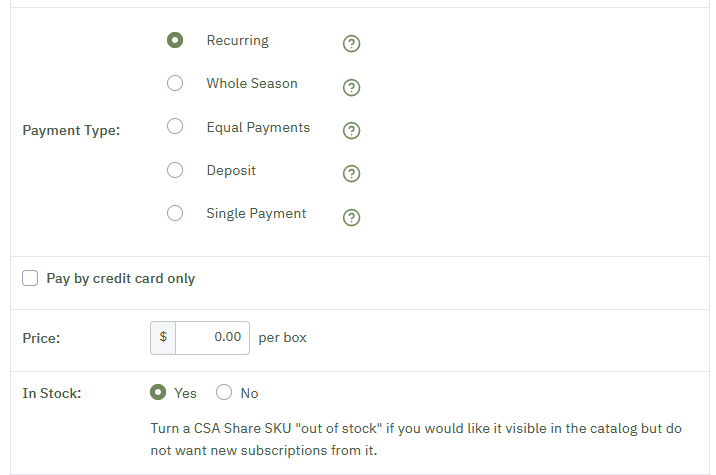
Task: Click the 'per box' unit text
Action: [282, 338]
